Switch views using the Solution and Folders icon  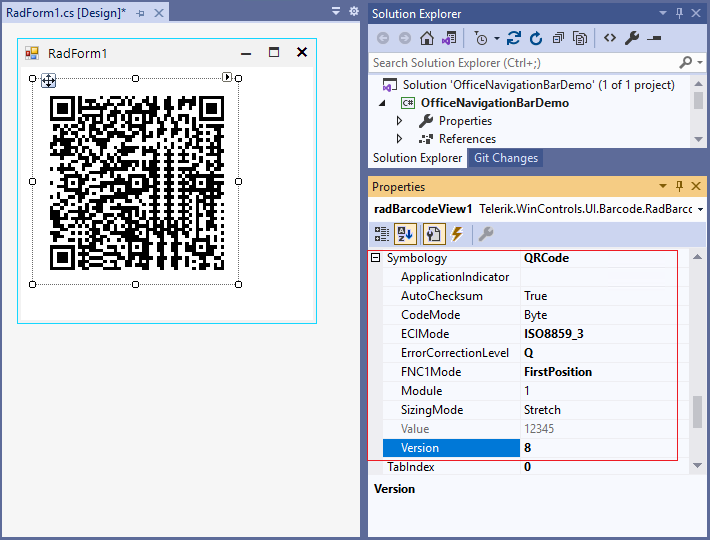(x=449, y=38)
